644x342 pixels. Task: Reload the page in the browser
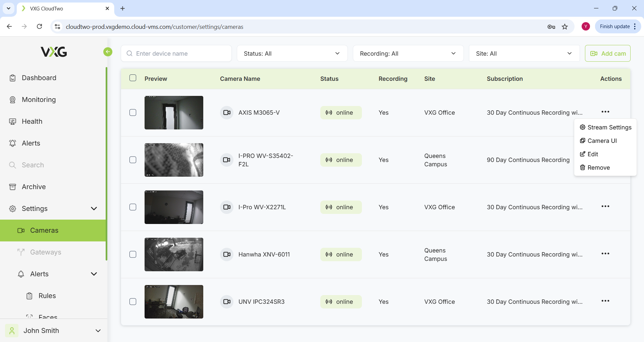click(x=40, y=26)
